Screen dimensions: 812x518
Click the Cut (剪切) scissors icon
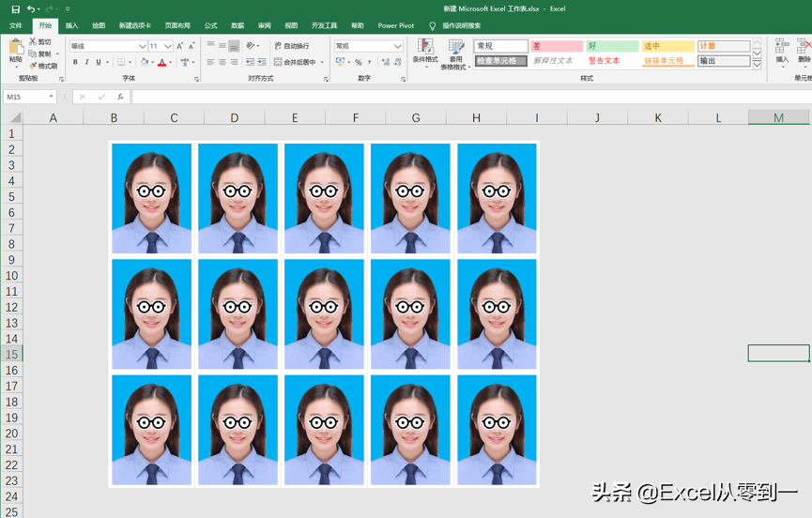pos(33,41)
